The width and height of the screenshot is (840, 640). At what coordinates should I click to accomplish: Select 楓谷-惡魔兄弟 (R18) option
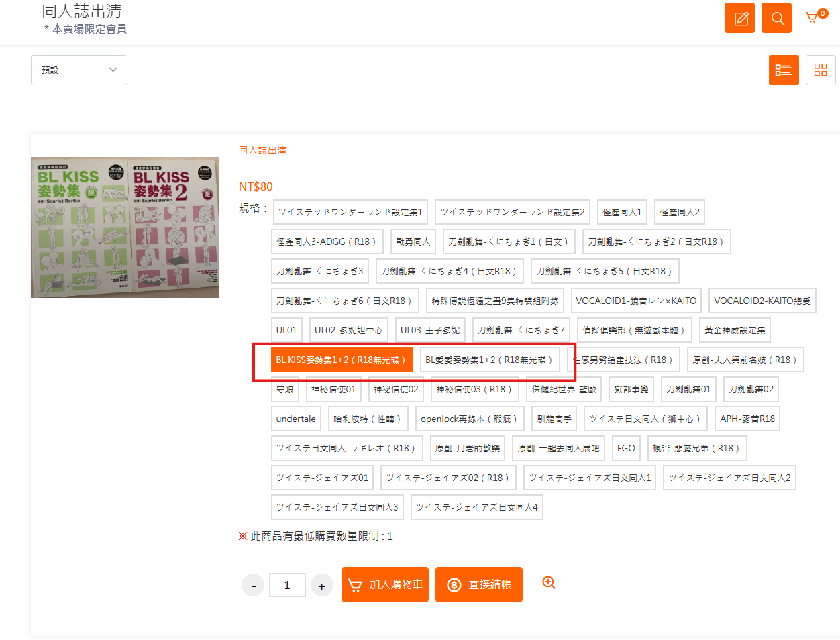[698, 448]
